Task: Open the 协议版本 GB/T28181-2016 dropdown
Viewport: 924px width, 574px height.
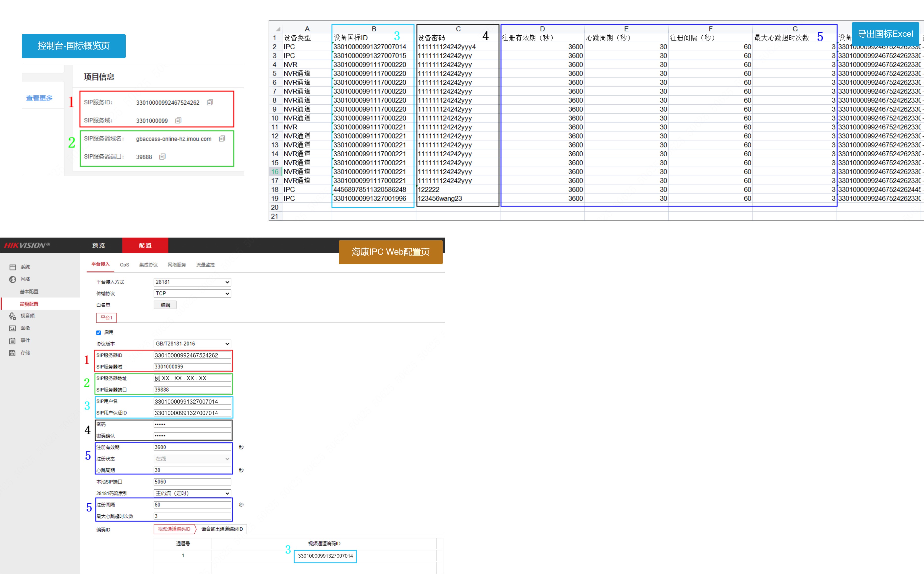Action: [192, 344]
